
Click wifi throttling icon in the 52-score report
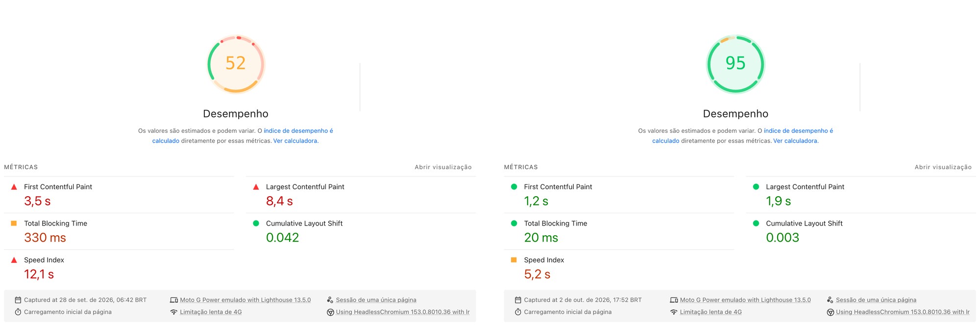(174, 312)
